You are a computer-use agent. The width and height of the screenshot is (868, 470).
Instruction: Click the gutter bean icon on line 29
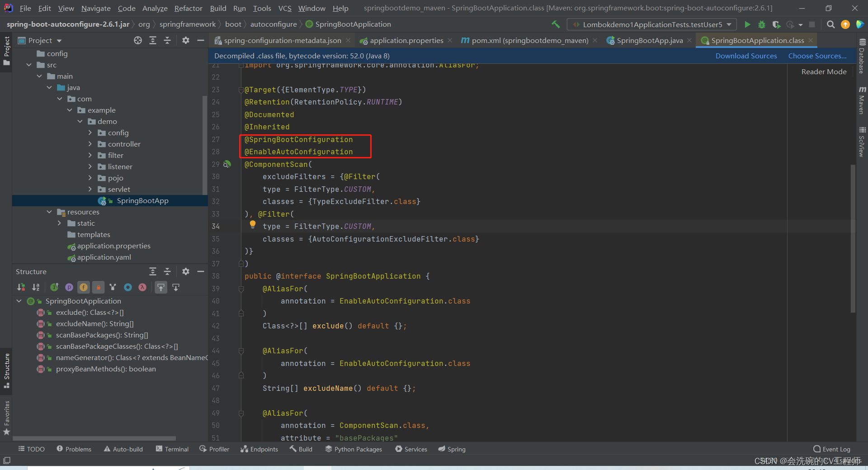[227, 164]
